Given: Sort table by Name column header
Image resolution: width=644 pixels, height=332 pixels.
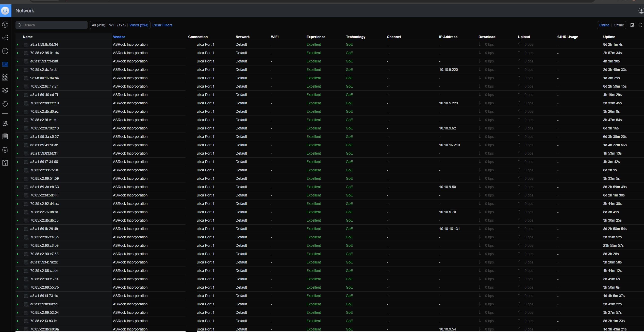Looking at the screenshot, I should tap(28, 37).
